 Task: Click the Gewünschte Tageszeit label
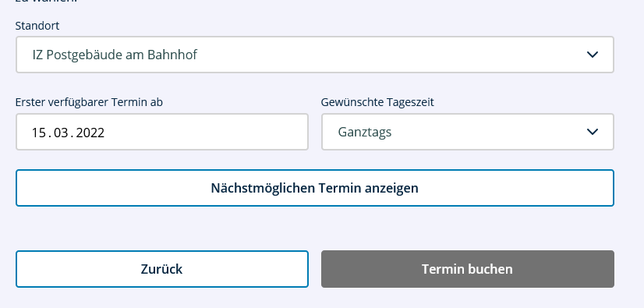[x=377, y=102]
